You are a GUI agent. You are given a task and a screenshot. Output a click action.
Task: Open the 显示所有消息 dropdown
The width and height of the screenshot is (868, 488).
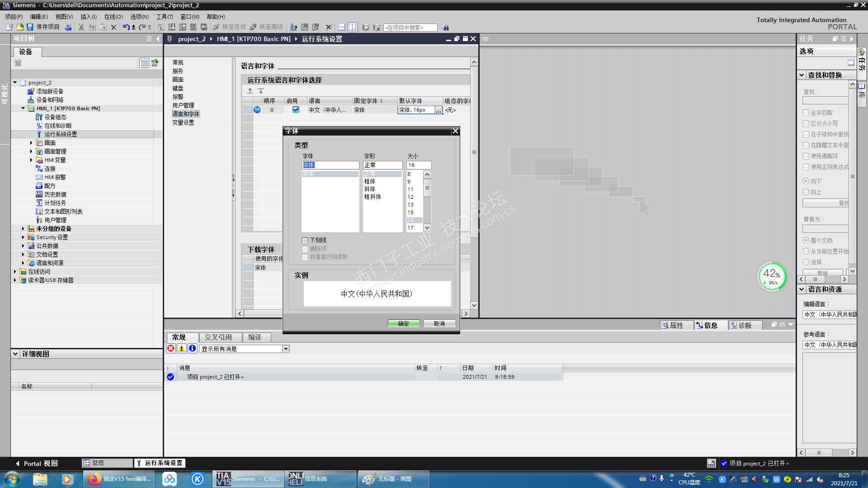[286, 349]
